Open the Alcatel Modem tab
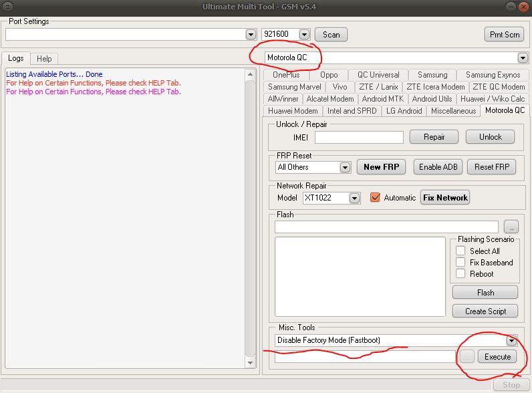This screenshot has width=532, height=393. [x=329, y=99]
